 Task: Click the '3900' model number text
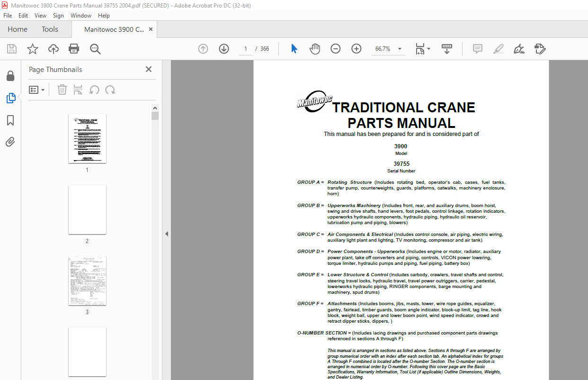[401, 146]
